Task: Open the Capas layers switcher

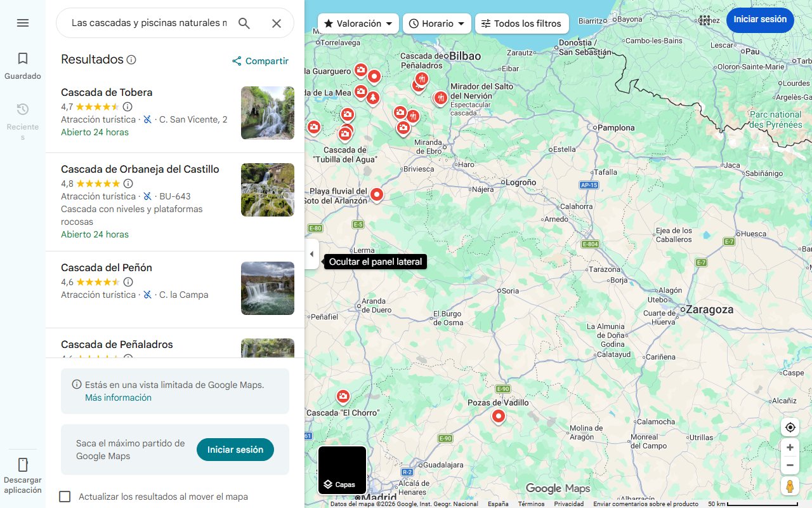Action: pos(342,470)
